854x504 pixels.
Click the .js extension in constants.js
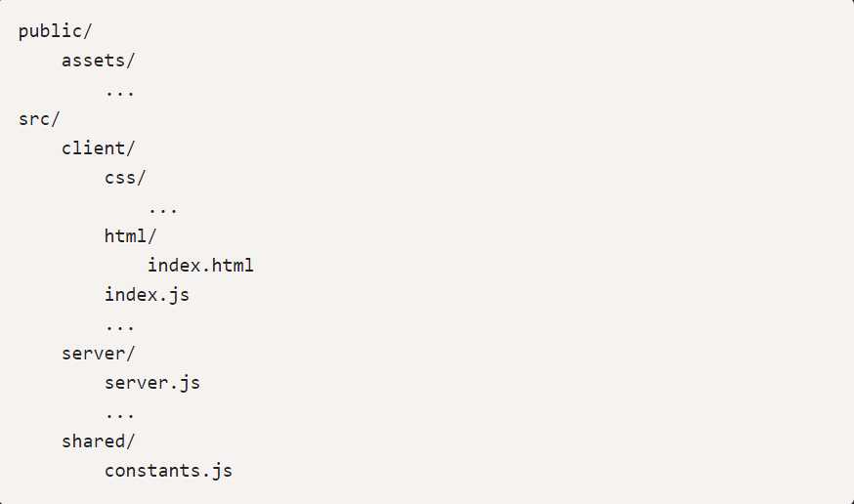point(217,470)
